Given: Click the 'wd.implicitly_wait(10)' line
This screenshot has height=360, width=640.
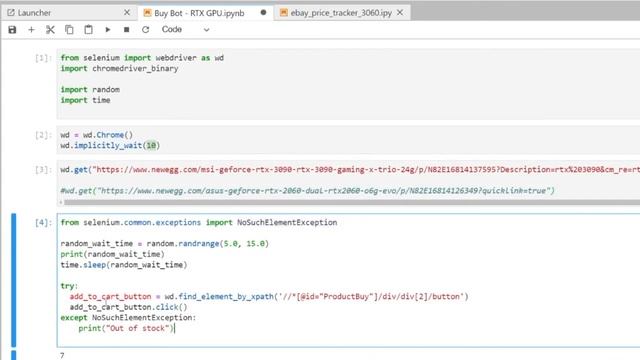Looking at the screenshot, I should tap(110, 145).
